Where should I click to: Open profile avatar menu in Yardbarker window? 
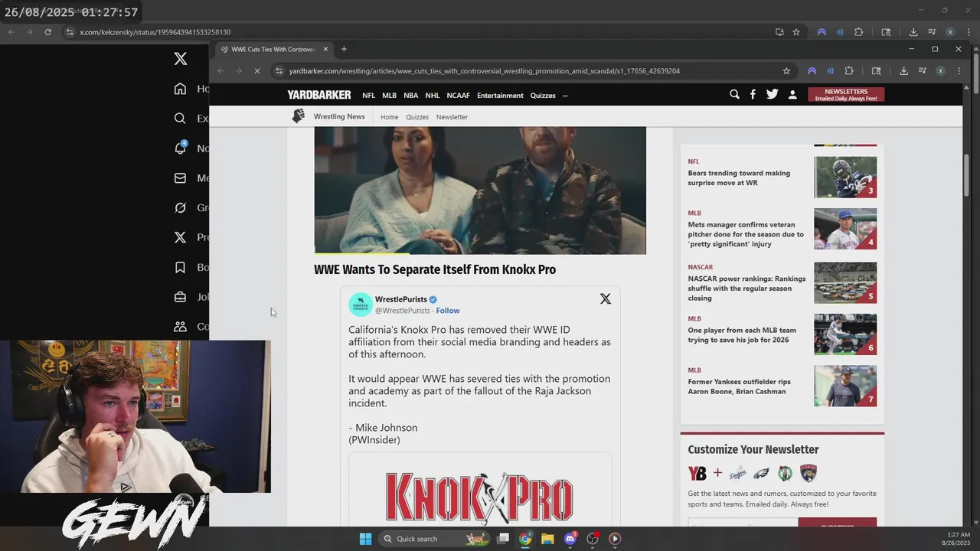pos(940,70)
